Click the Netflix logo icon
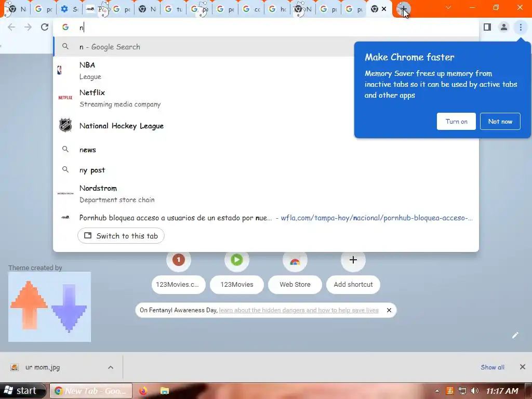532x399 pixels. 65,98
